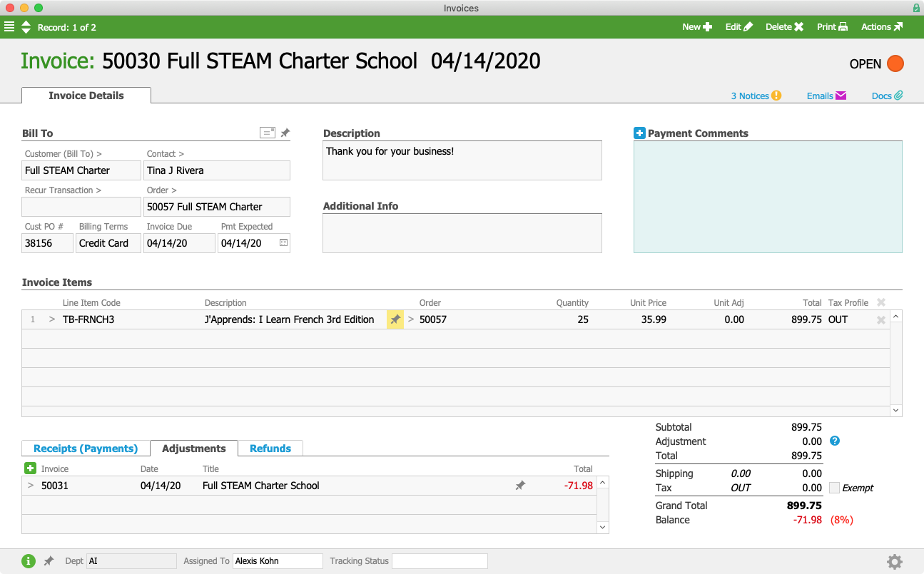This screenshot has height=574, width=924.
Task: Expand line item 1 with the arrow
Action: (51, 319)
